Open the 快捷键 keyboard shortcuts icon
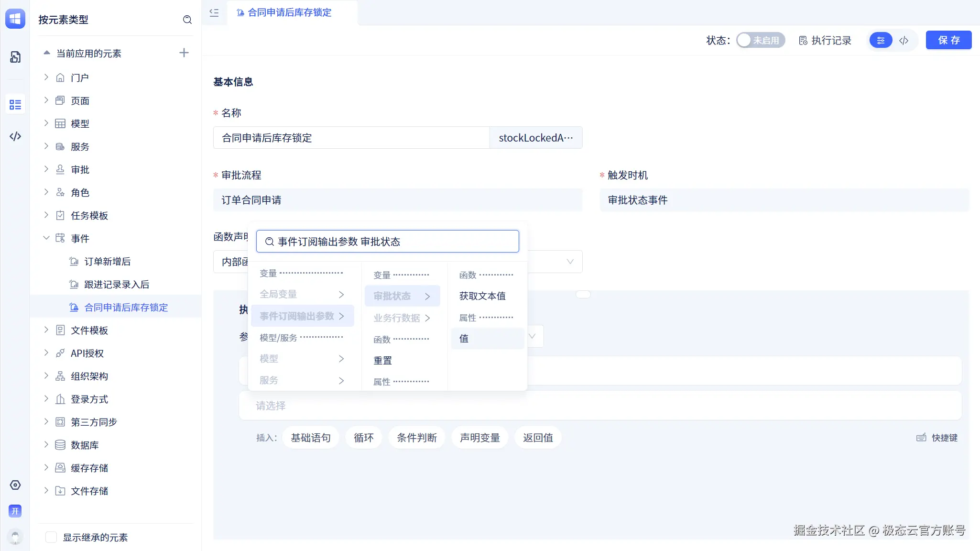 click(x=921, y=438)
